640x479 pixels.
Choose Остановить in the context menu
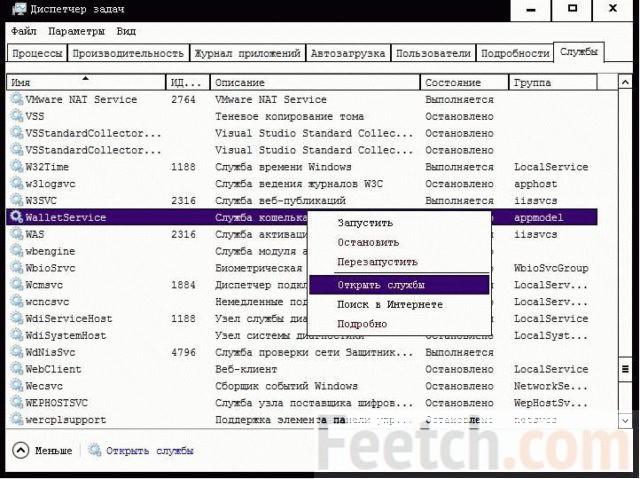click(399, 242)
